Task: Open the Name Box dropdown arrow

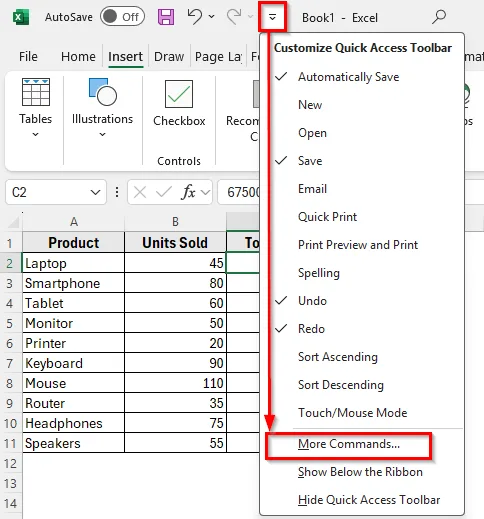Action: 95,192
